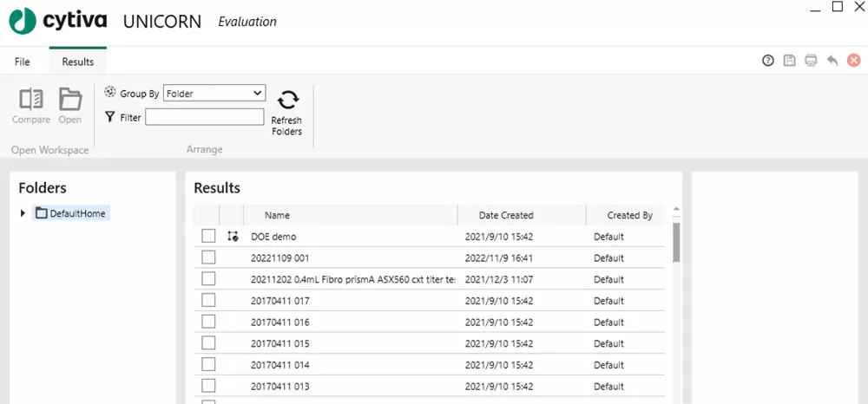This screenshot has height=404, width=868.
Task: Expand the DOE demo result row icon
Action: pos(232,236)
